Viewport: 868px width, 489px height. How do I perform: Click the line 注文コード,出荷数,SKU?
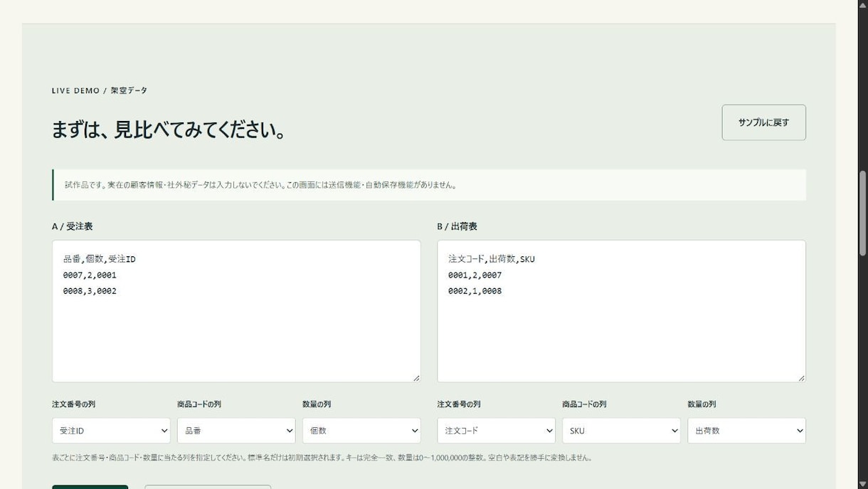click(x=491, y=259)
